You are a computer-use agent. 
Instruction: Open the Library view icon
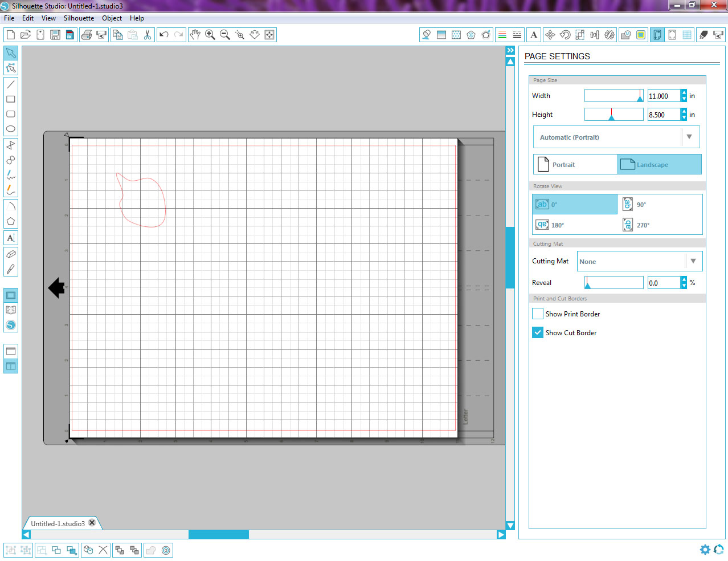point(11,310)
